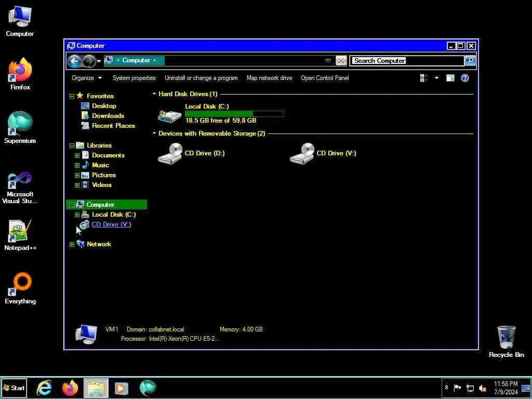Expand Local Disk (C:) in navigation tree
Image resolution: width=532 pixels, height=399 pixels.
[77, 215]
